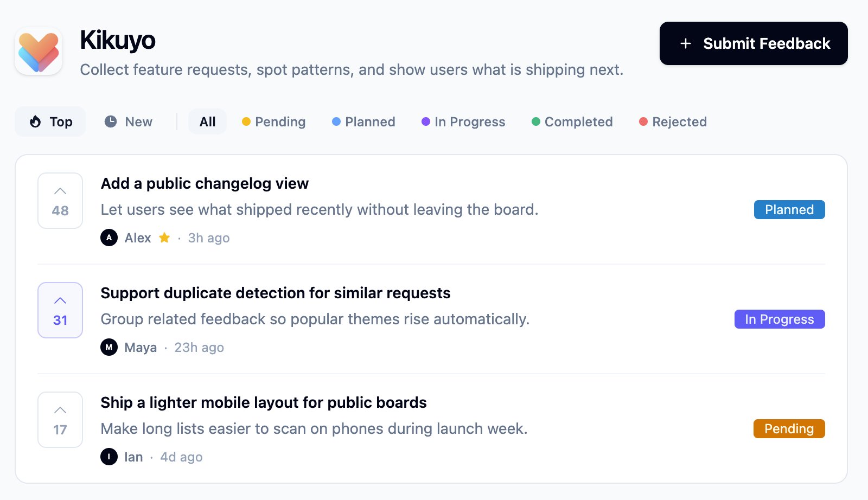Upvote the lighter mobile layout request
Screen dimensions: 868x500
(60, 420)
